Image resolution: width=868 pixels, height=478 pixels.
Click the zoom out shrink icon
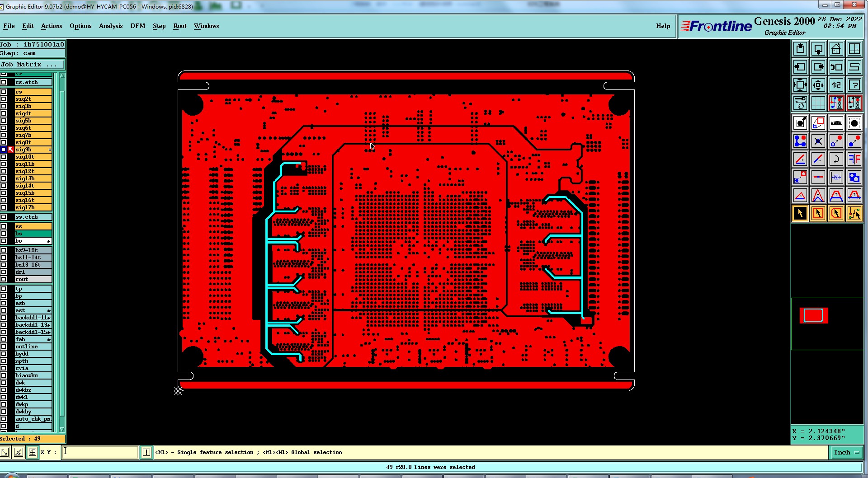pyautogui.click(x=818, y=85)
